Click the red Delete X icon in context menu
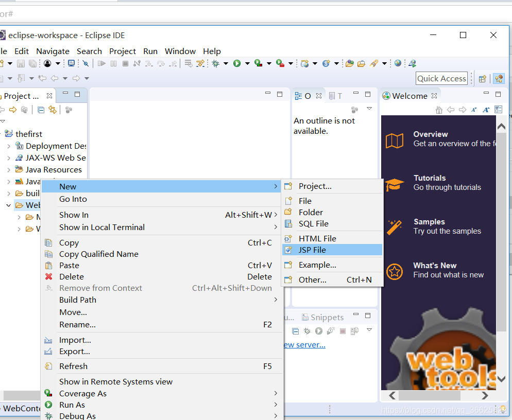Image resolution: width=512 pixels, height=420 pixels. (48, 276)
